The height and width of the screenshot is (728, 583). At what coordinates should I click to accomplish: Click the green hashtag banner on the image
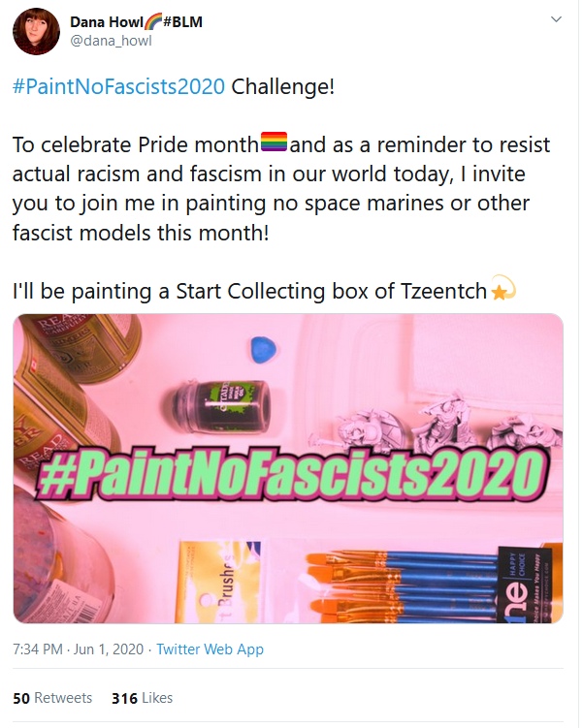click(x=288, y=473)
